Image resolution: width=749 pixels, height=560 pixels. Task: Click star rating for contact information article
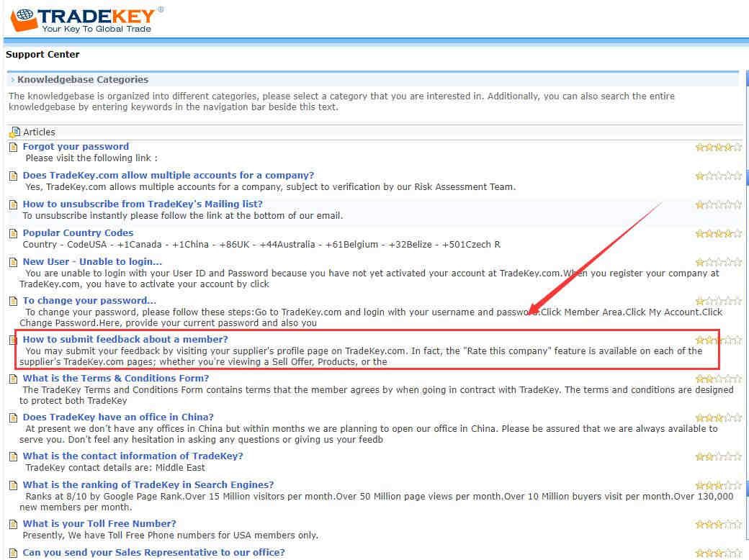click(x=719, y=457)
